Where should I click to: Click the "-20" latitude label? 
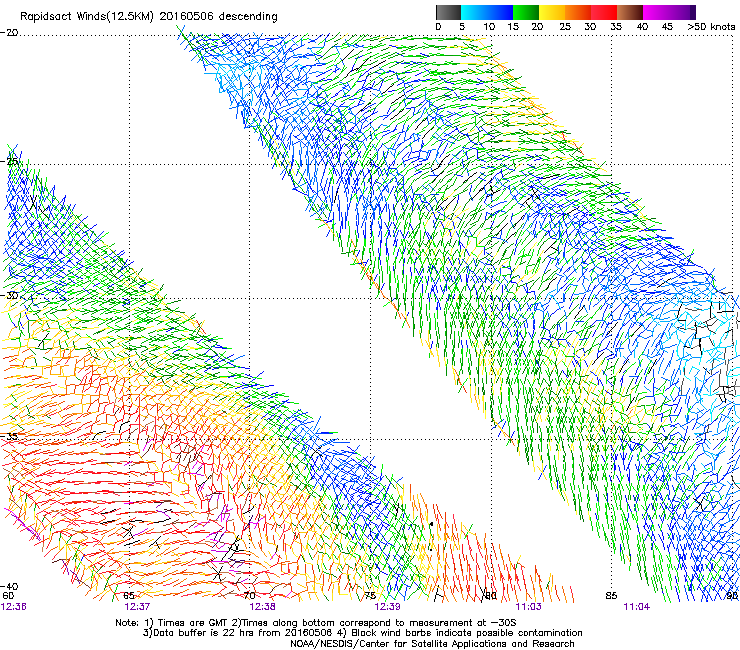(x=9, y=33)
